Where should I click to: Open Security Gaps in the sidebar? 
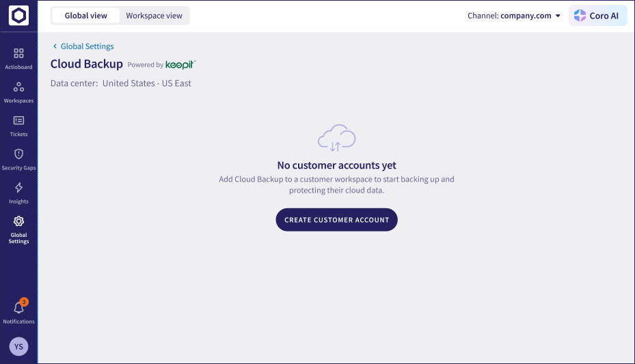[x=18, y=160]
